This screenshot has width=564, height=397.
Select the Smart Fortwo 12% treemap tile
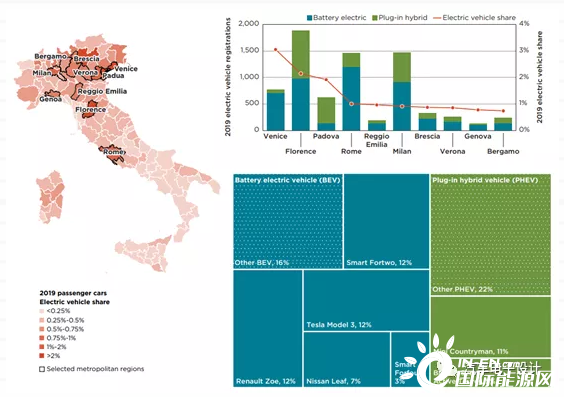[x=386, y=221]
